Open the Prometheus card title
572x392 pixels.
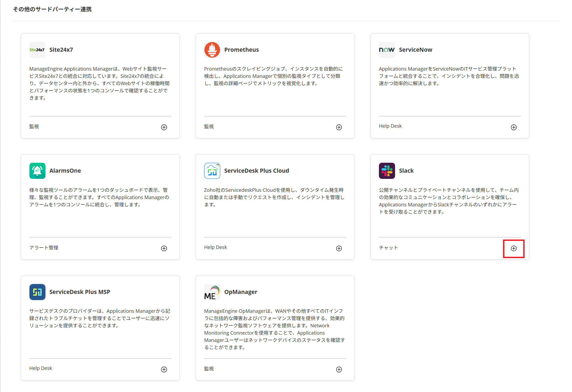(x=241, y=50)
